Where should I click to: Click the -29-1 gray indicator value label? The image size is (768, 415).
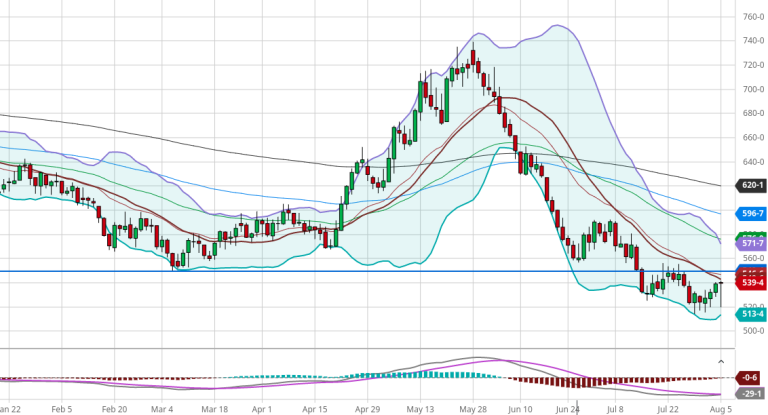(752, 396)
